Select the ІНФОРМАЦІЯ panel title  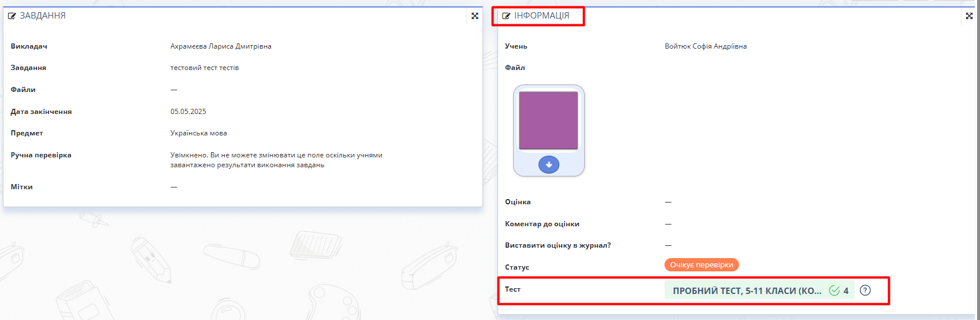[x=542, y=16]
